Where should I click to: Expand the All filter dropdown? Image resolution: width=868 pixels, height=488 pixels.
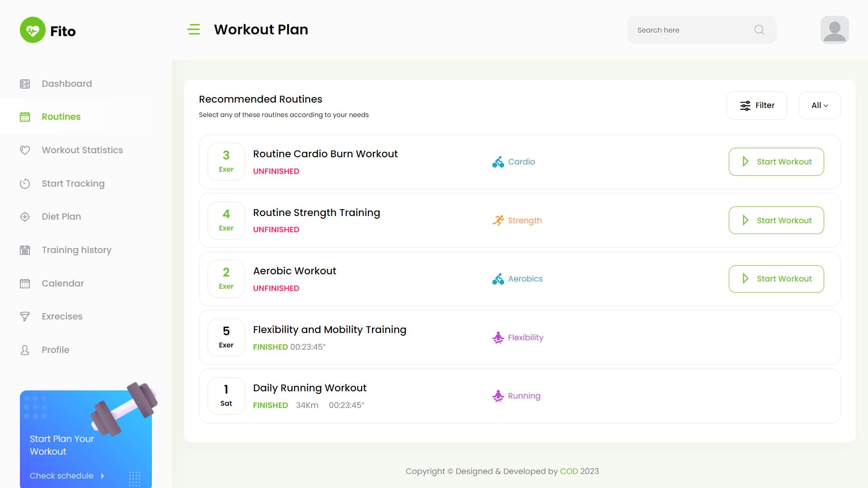(x=820, y=105)
